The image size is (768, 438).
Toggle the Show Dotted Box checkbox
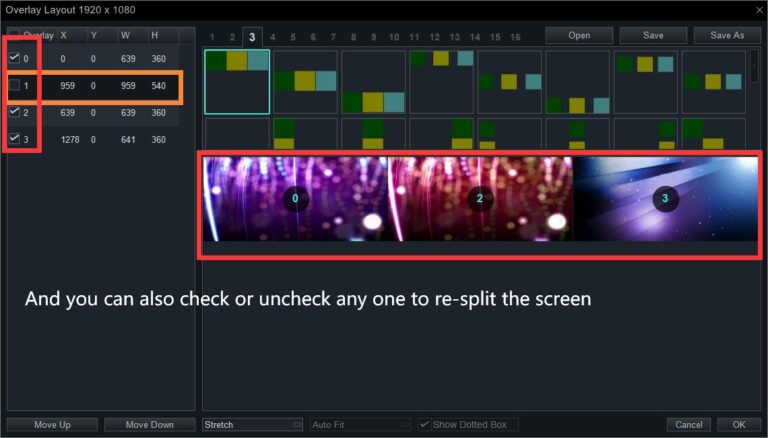[424, 424]
